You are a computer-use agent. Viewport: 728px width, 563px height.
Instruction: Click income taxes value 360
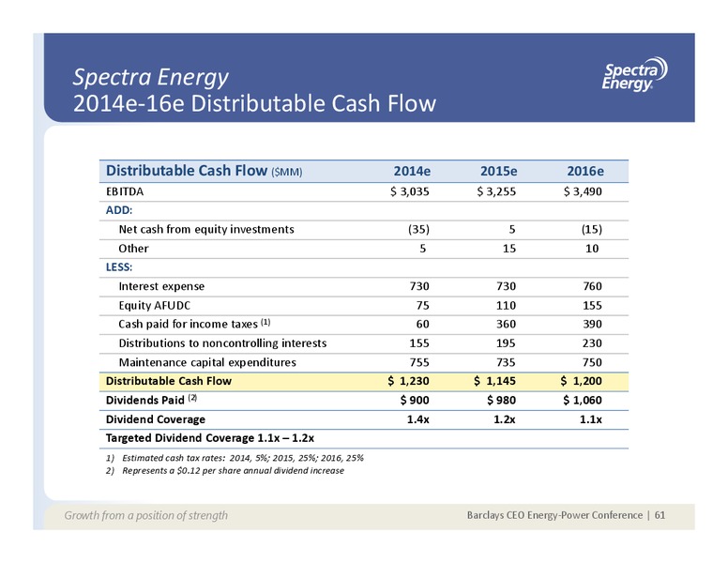(x=506, y=324)
